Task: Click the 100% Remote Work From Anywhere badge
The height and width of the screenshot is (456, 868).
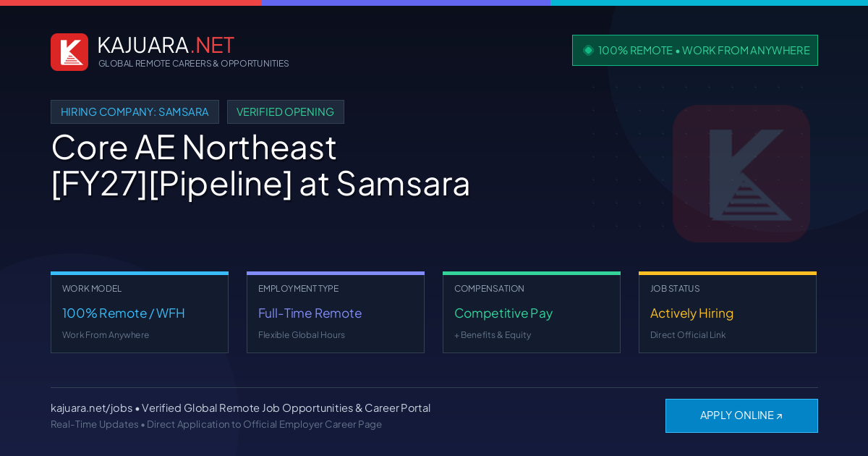Action: tap(695, 50)
